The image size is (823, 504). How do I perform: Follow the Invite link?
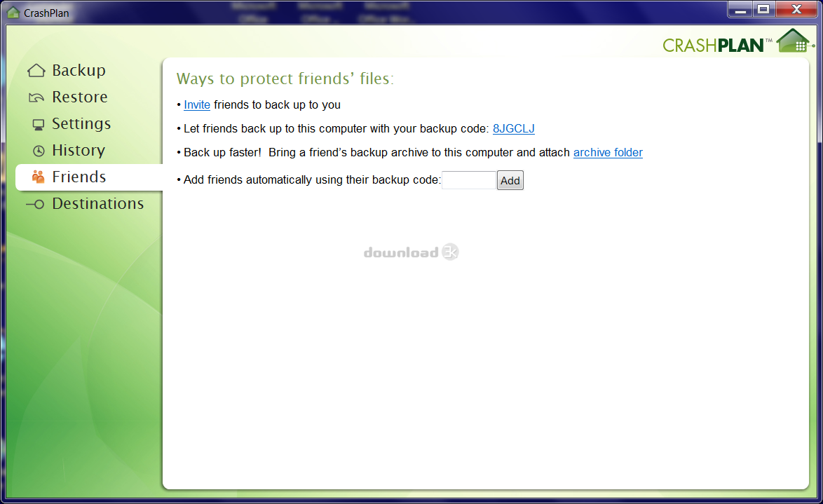coord(197,105)
